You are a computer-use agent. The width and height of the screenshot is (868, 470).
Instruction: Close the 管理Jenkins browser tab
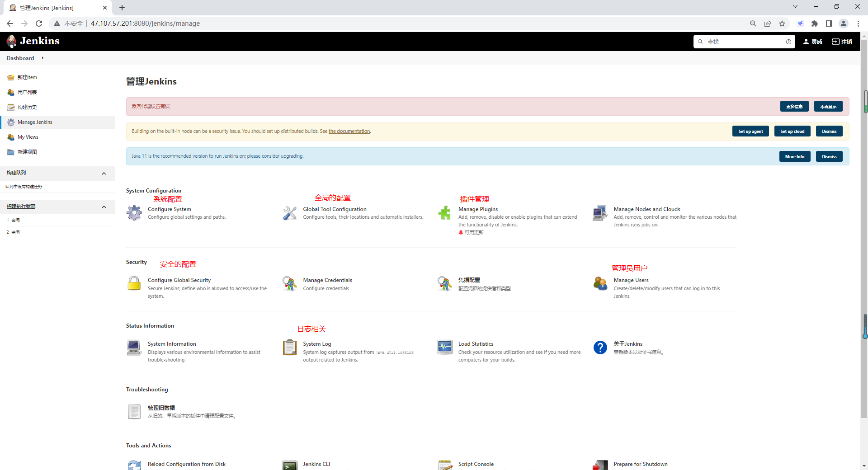point(105,8)
